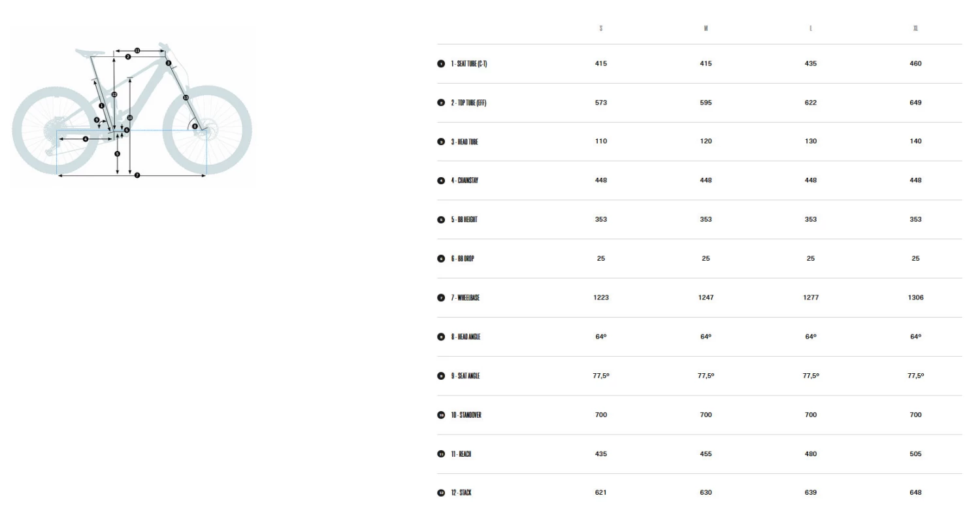Select the S size column header
The image size is (980, 532).
601,29
